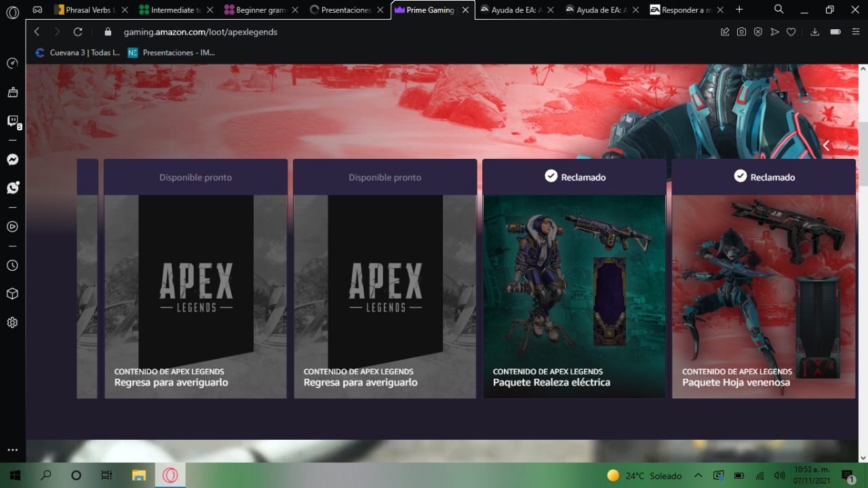Open the Twitch sidebar panel
Viewport: 868px width, 488px height.
click(x=12, y=121)
